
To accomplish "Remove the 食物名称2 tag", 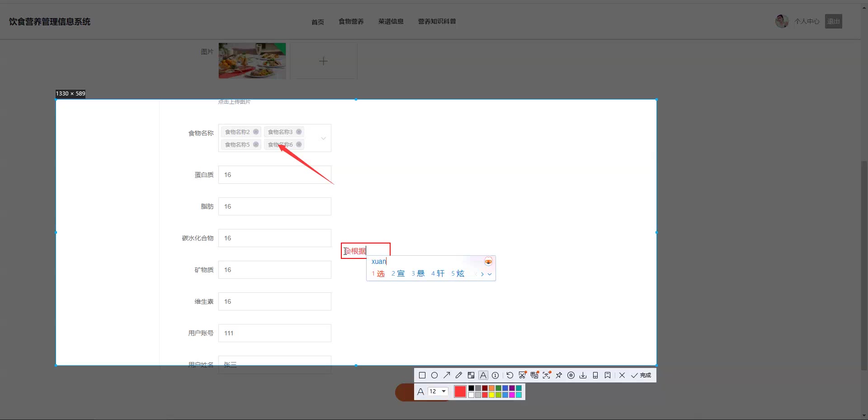I will click(256, 132).
